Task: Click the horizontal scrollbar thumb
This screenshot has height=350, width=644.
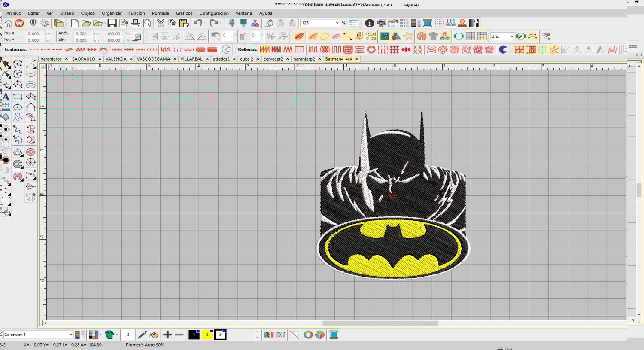Action: point(380,323)
